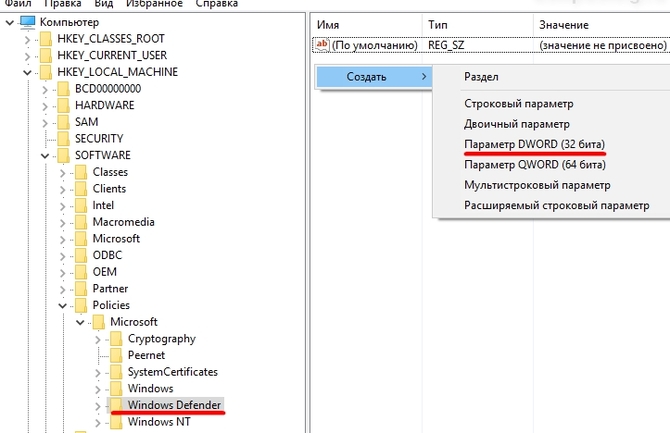Select the Peernet key label
670x433 pixels.
coord(146,355)
